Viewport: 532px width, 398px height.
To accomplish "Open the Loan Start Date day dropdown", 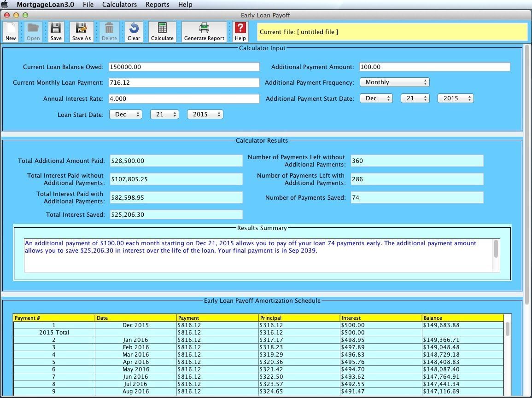I will point(164,115).
